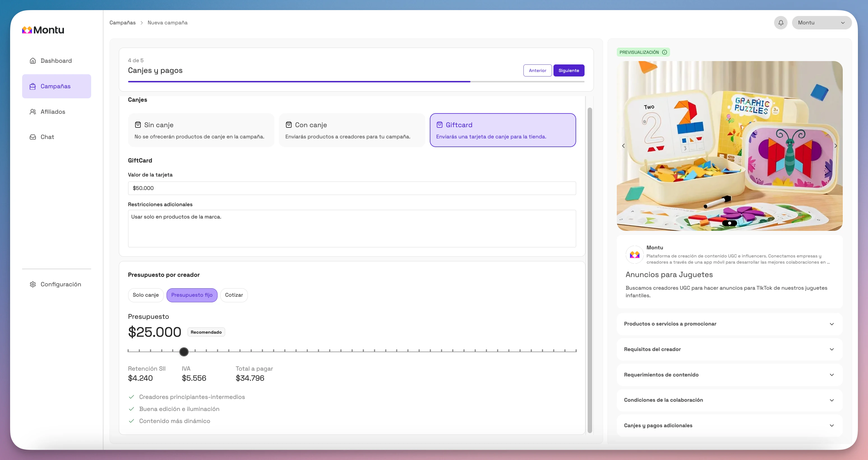Viewport: 868px width, 460px height.
Task: Click the Configuración gear icon
Action: (33, 284)
